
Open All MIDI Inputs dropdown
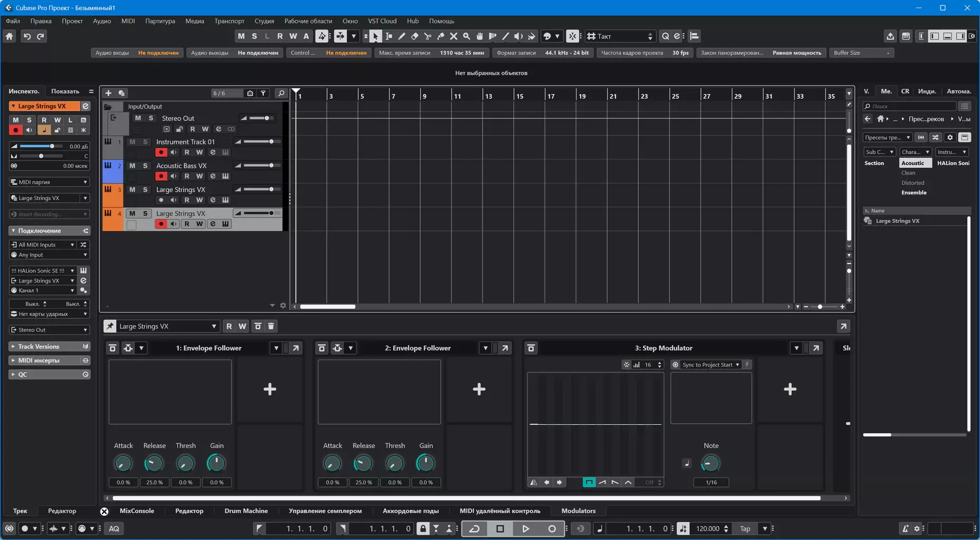pos(43,245)
